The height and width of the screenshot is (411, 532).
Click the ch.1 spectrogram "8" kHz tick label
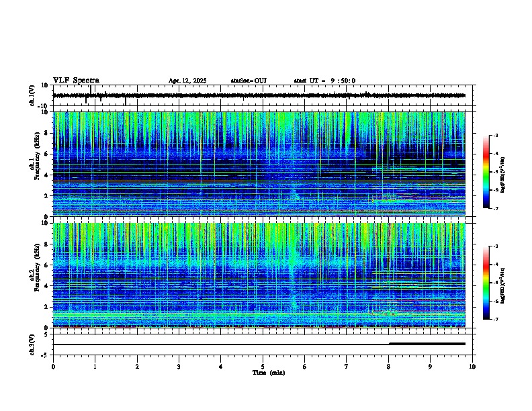tap(46, 133)
